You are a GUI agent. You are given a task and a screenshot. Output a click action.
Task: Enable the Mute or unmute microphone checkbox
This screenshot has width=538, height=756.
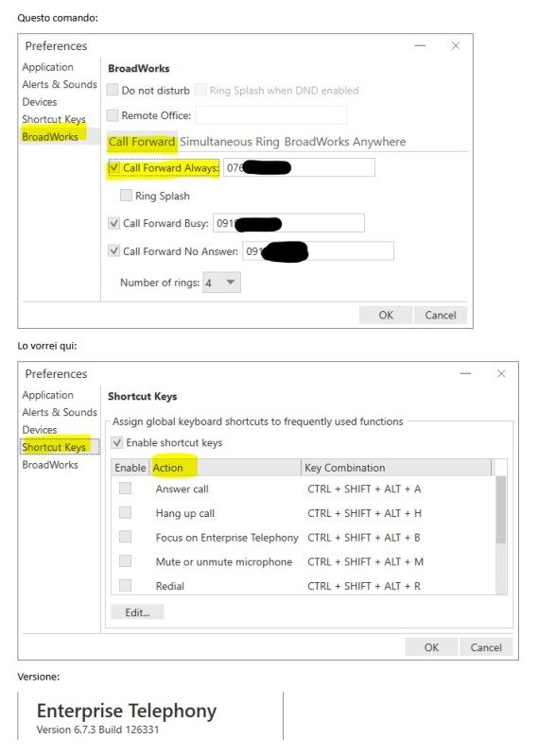(x=126, y=560)
